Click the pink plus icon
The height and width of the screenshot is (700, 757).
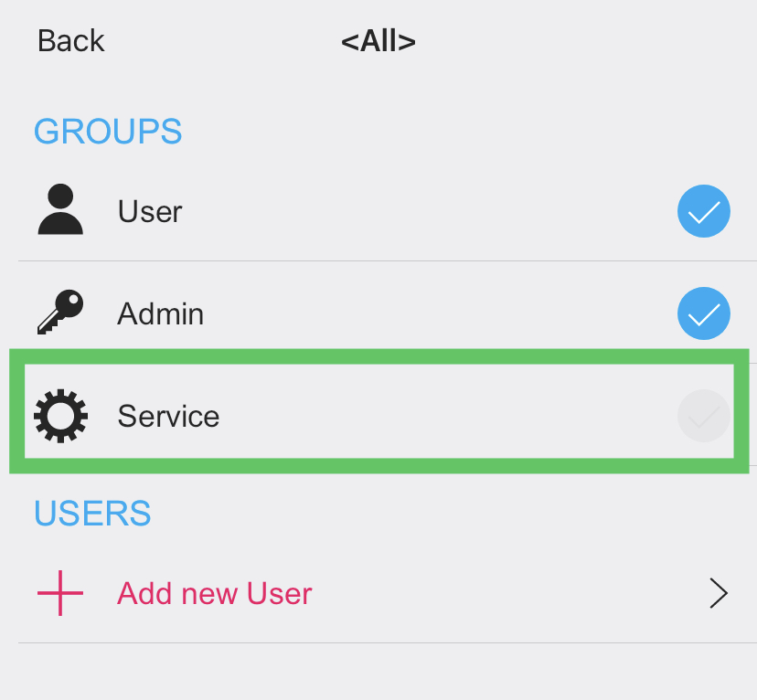[60, 593]
